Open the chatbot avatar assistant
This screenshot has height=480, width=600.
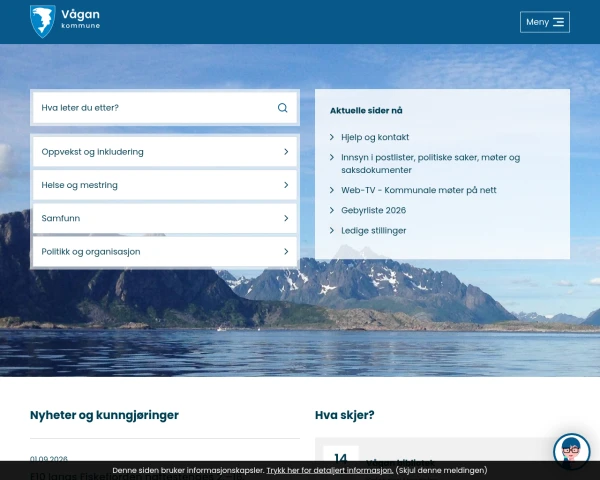pyautogui.click(x=571, y=451)
